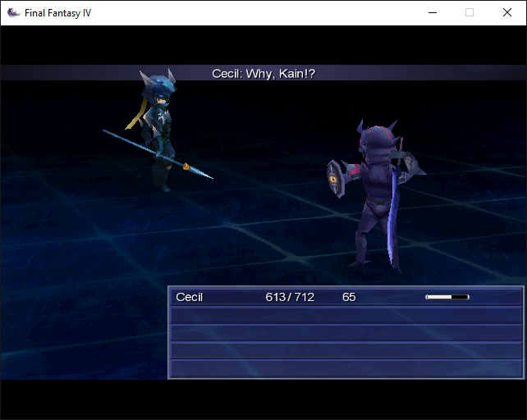Select the fourth empty party slot
527x420 pixels.
tap(346, 350)
